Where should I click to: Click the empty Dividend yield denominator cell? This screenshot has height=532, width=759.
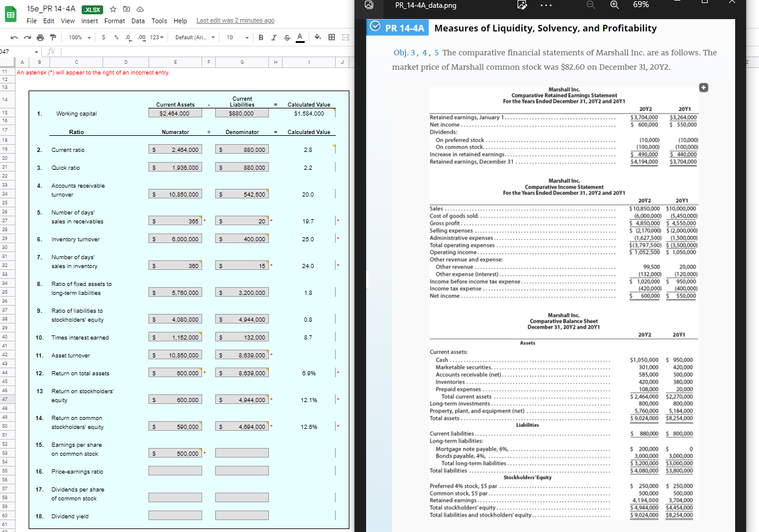pyautogui.click(x=242, y=516)
